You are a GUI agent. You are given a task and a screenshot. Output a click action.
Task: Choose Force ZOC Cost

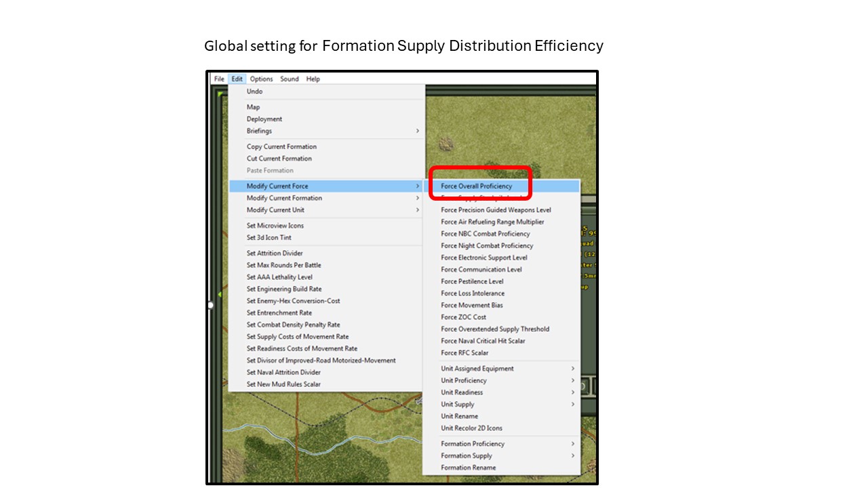pyautogui.click(x=502, y=317)
